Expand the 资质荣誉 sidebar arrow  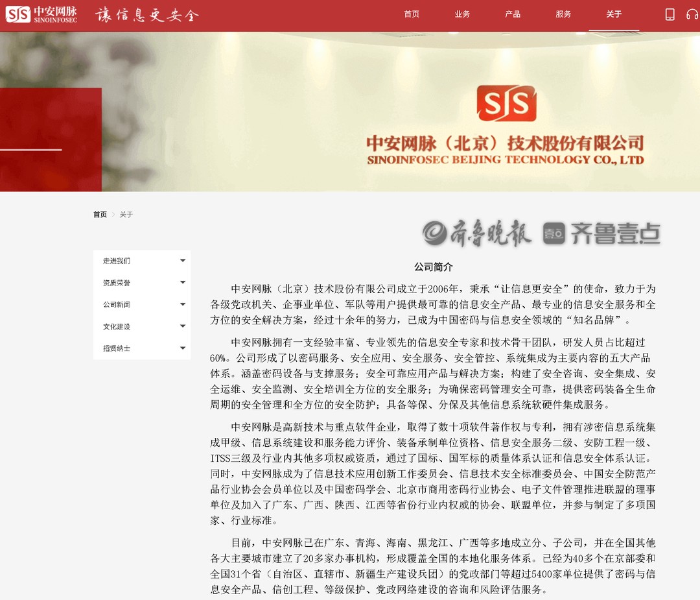tap(183, 283)
